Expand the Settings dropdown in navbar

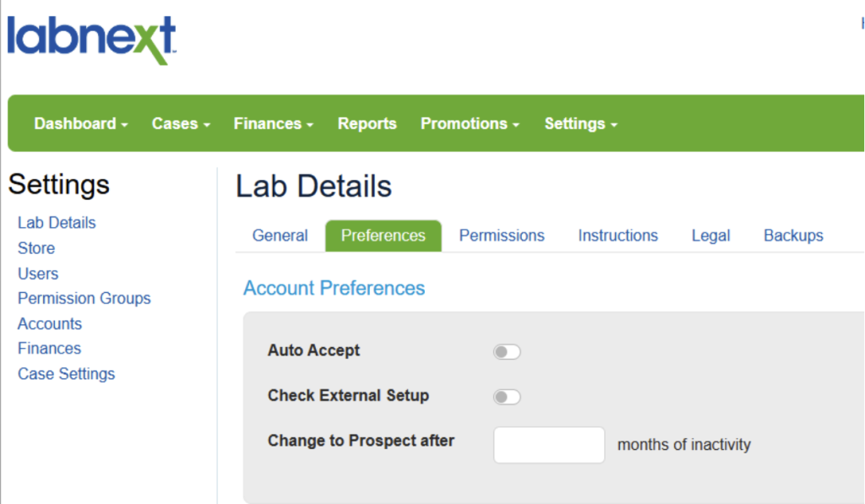[580, 123]
